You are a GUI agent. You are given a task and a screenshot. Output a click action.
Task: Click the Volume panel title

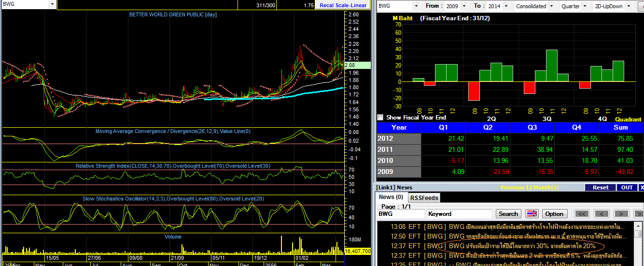[173, 237]
